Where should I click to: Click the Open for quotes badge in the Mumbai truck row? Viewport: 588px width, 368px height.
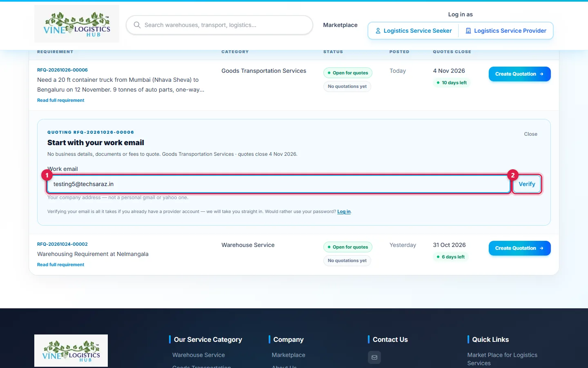point(348,73)
